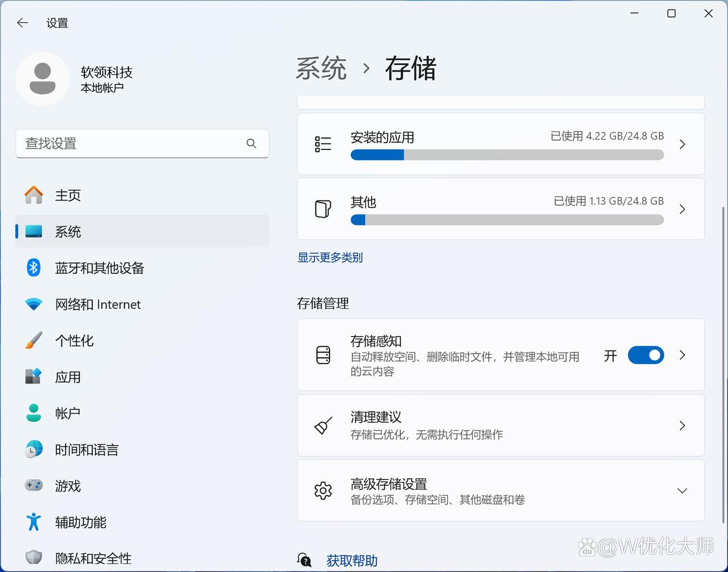Screen dimensions: 728x572
Task: Click the 获取帮助 link
Action: [352, 561]
